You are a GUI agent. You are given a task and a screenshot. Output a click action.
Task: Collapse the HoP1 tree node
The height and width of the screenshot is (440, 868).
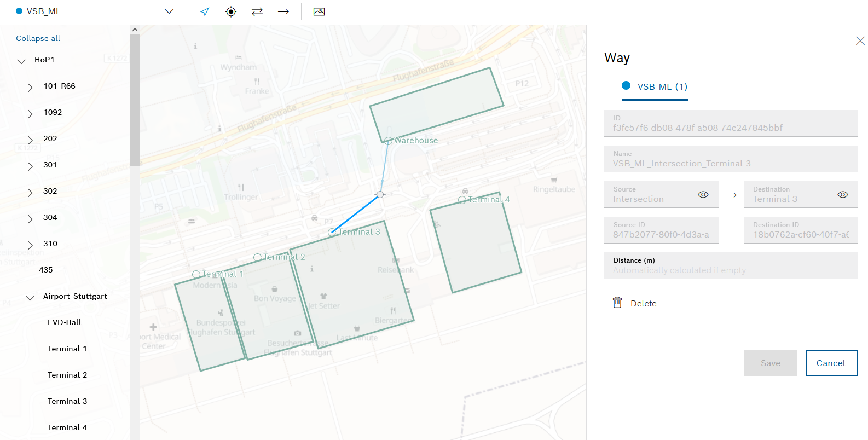coord(21,61)
